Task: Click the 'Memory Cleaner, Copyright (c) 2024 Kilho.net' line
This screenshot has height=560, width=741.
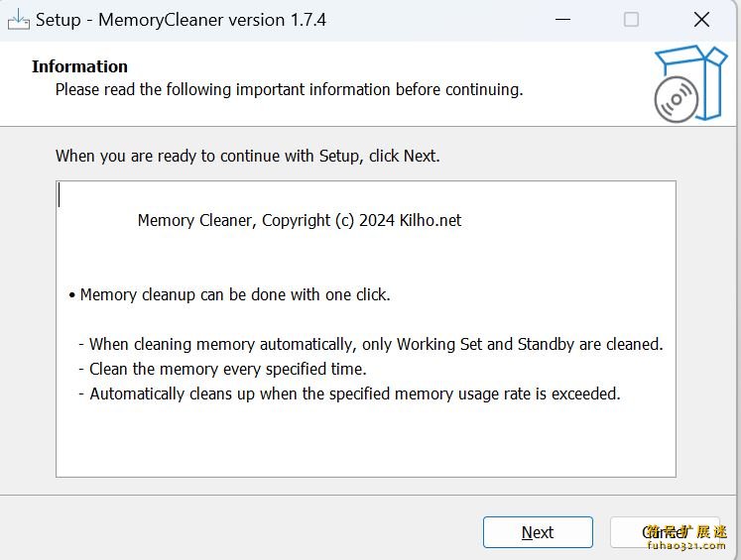Action: click(300, 220)
